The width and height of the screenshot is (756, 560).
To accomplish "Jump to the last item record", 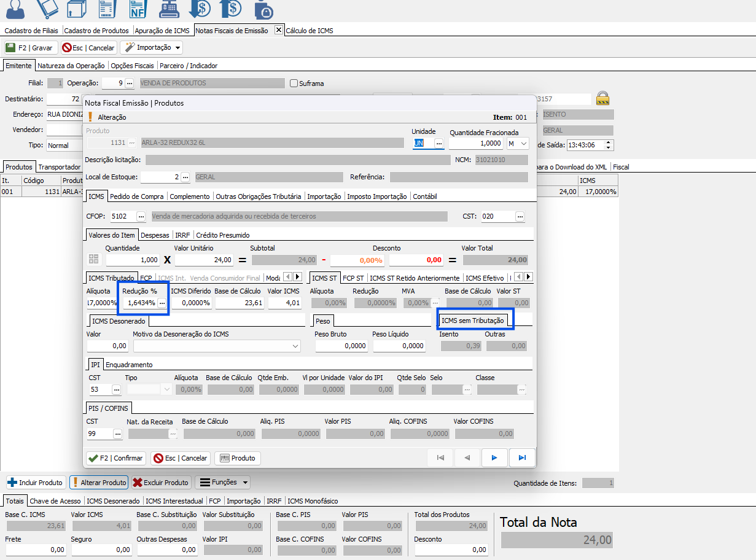I will (522, 457).
